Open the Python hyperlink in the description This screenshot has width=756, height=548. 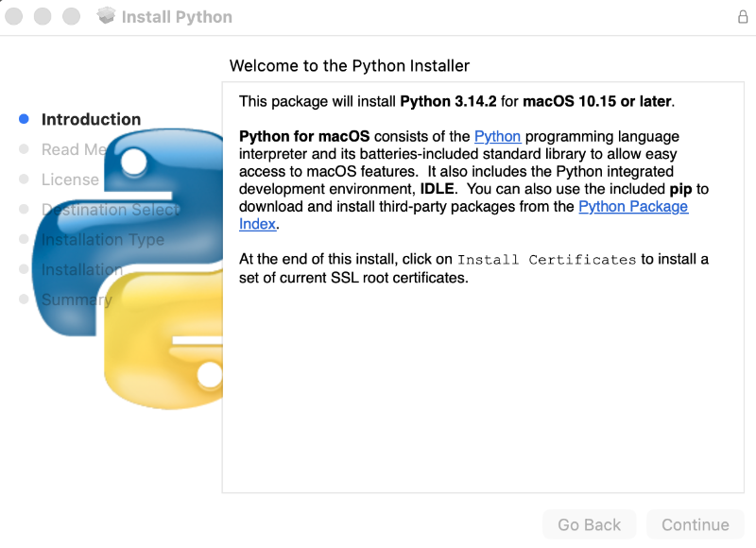pyautogui.click(x=498, y=136)
